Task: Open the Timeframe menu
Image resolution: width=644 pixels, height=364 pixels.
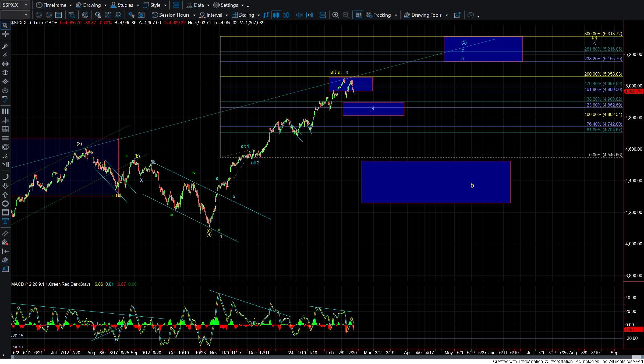Action: click(54, 5)
